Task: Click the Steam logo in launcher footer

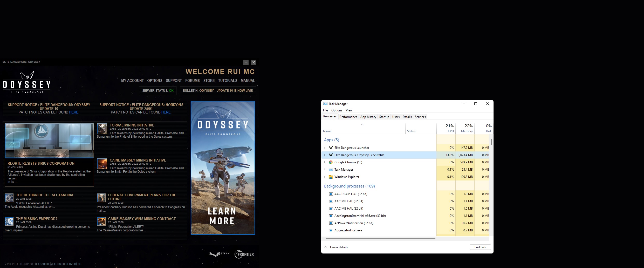Action: coord(220,254)
